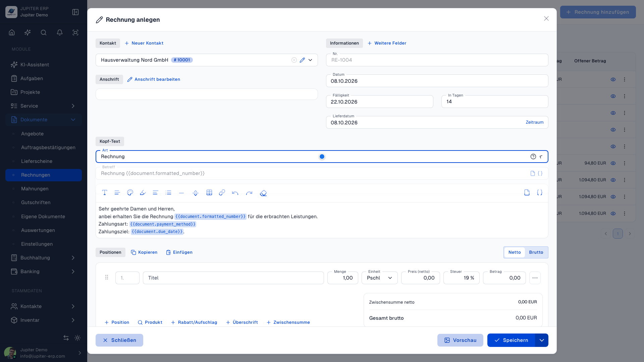This screenshot has width=644, height=362.
Task: Clear formatting with eraser icon
Action: (x=263, y=193)
